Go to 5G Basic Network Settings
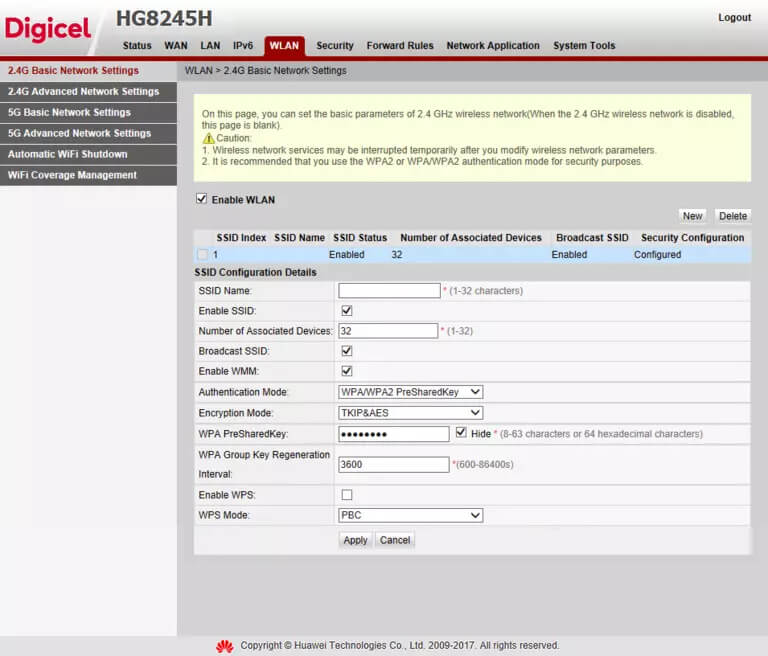 (69, 112)
